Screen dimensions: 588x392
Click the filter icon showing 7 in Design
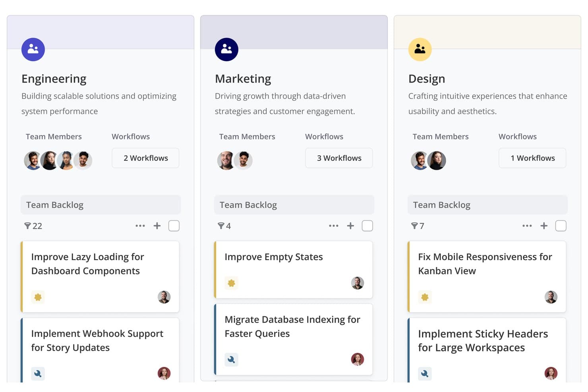[x=414, y=226]
